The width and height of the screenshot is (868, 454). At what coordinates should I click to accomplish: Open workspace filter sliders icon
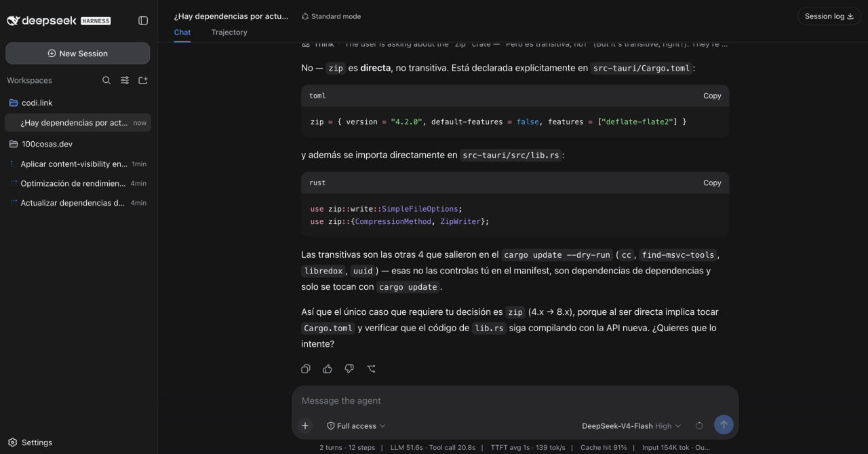tap(125, 80)
